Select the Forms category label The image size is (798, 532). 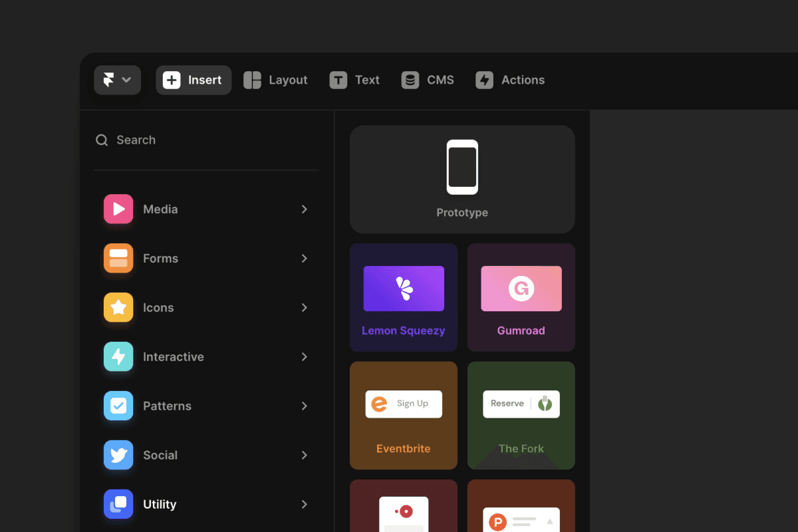tap(160, 258)
